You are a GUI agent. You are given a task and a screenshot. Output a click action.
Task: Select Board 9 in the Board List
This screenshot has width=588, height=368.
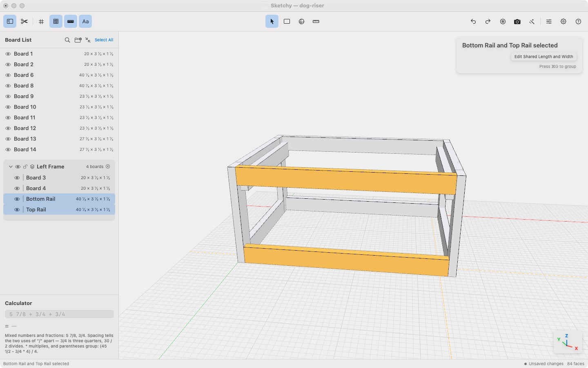pos(59,96)
